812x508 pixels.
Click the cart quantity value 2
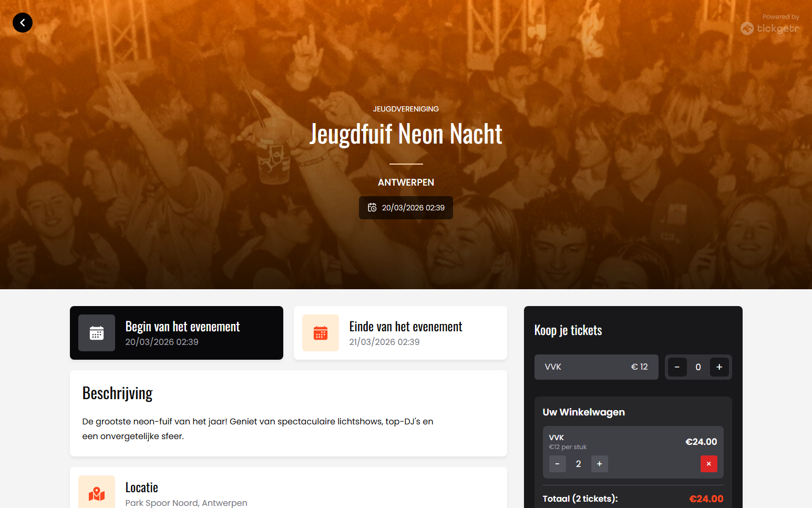(578, 464)
